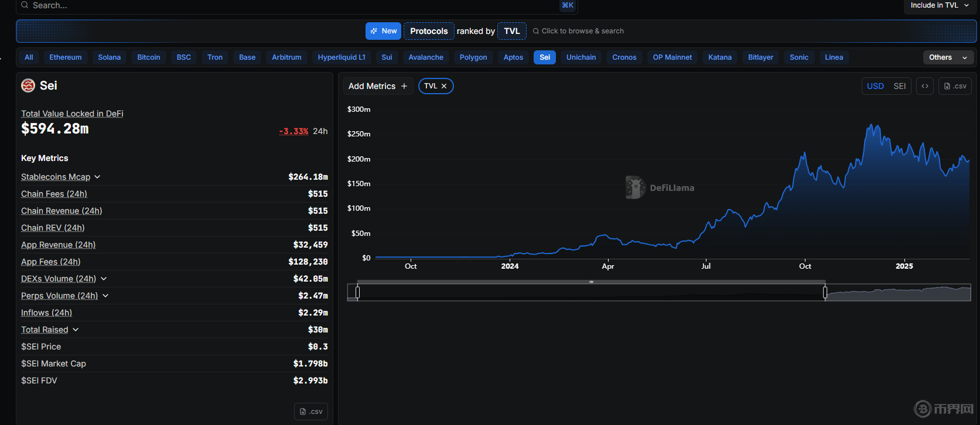Select the Hyperliquid L1 chain tab
This screenshot has height=425, width=980.
coord(342,57)
